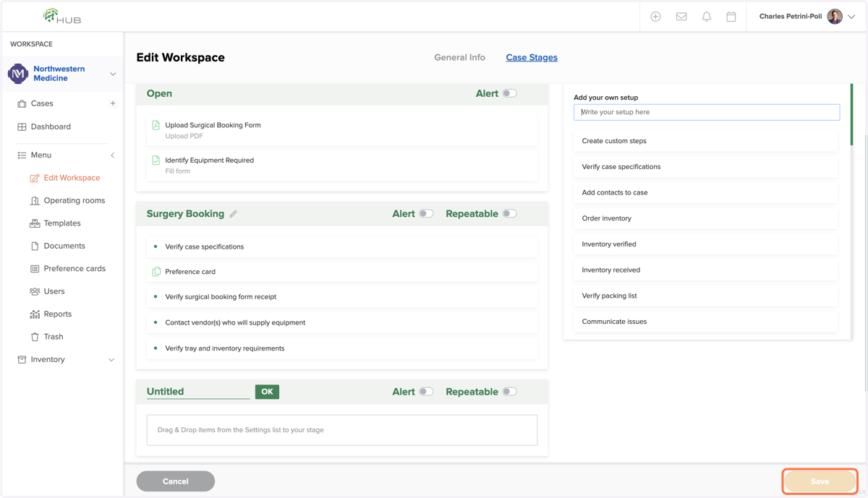
Task: Click form icon beside Identify Equipment Required
Action: click(x=156, y=160)
